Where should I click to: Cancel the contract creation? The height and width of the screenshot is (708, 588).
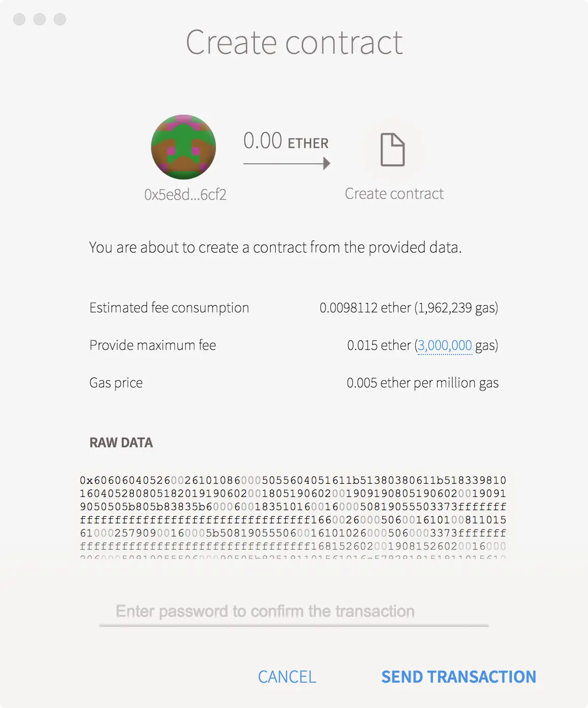click(287, 677)
